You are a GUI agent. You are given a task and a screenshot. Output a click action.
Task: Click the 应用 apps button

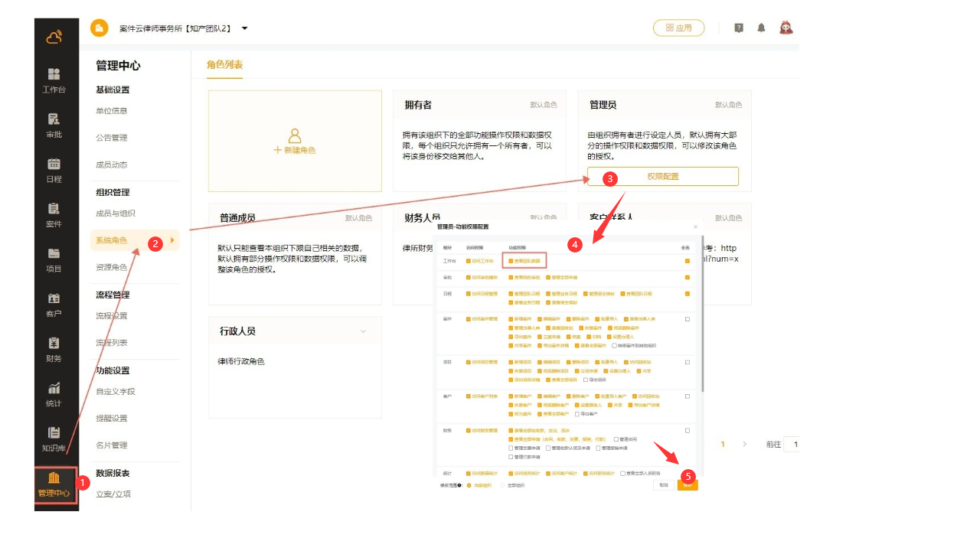pyautogui.click(x=678, y=28)
